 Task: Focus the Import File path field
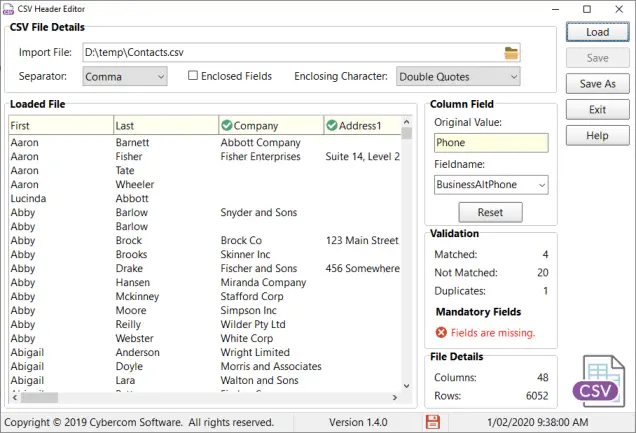301,53
